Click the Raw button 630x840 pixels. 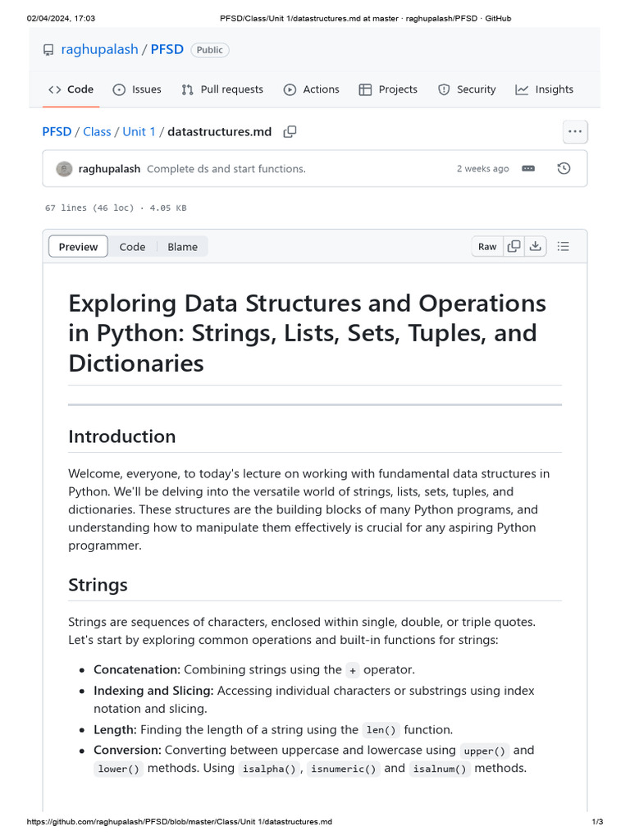(x=487, y=247)
